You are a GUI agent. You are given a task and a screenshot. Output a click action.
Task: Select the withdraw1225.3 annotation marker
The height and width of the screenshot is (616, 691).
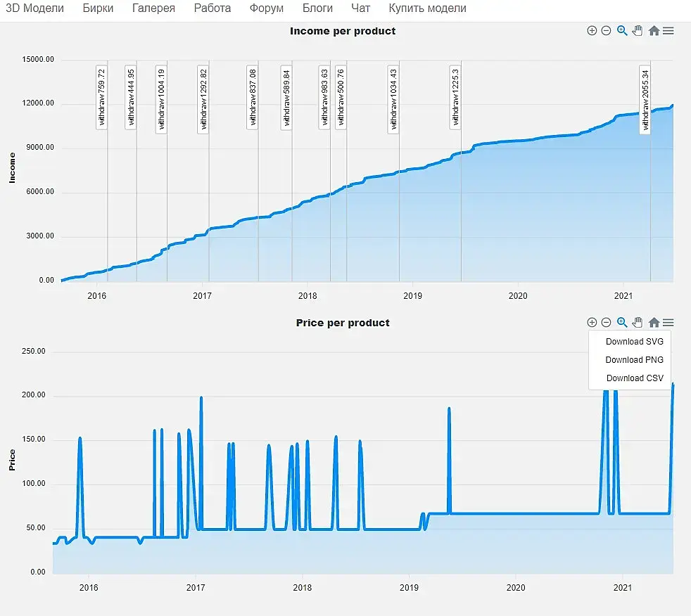[455, 97]
